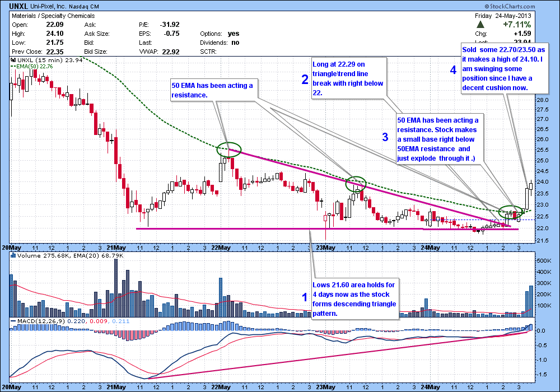This screenshot has height=392, width=560.
Task: Click the Prev Close value 22.35
Action: coord(55,52)
